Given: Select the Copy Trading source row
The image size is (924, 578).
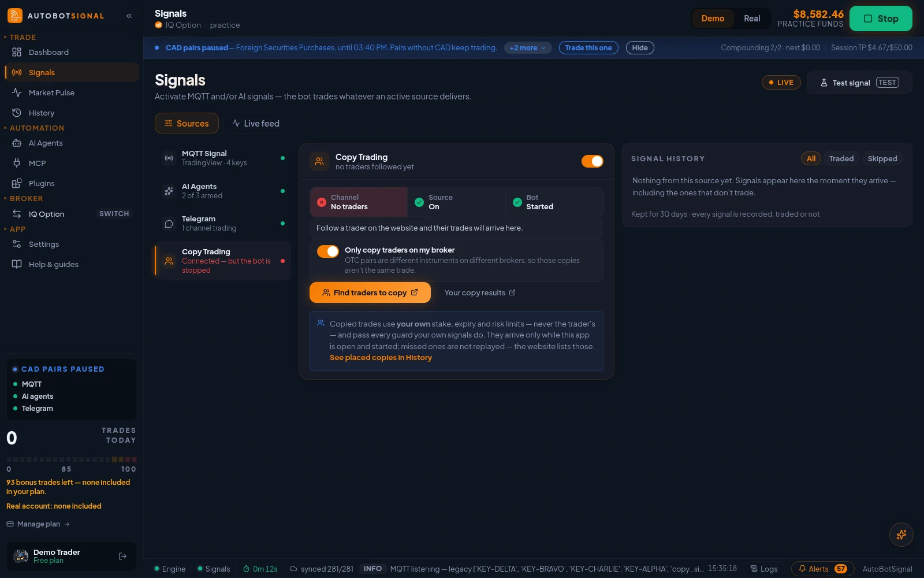Looking at the screenshot, I should pos(223,261).
